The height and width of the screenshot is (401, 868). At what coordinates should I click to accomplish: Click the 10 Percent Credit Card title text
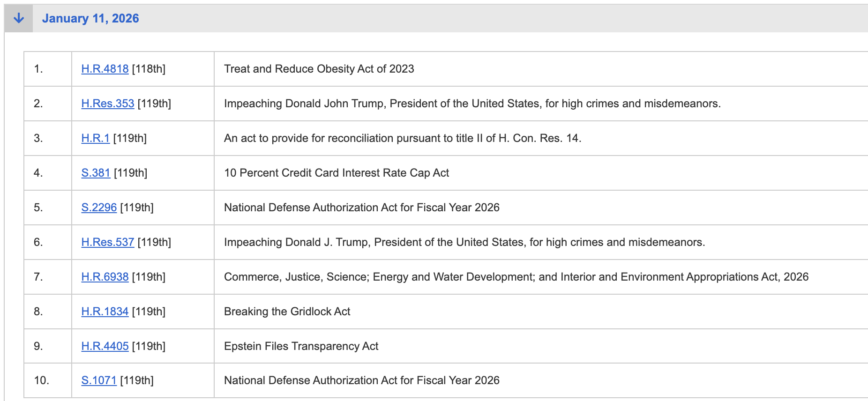click(337, 173)
